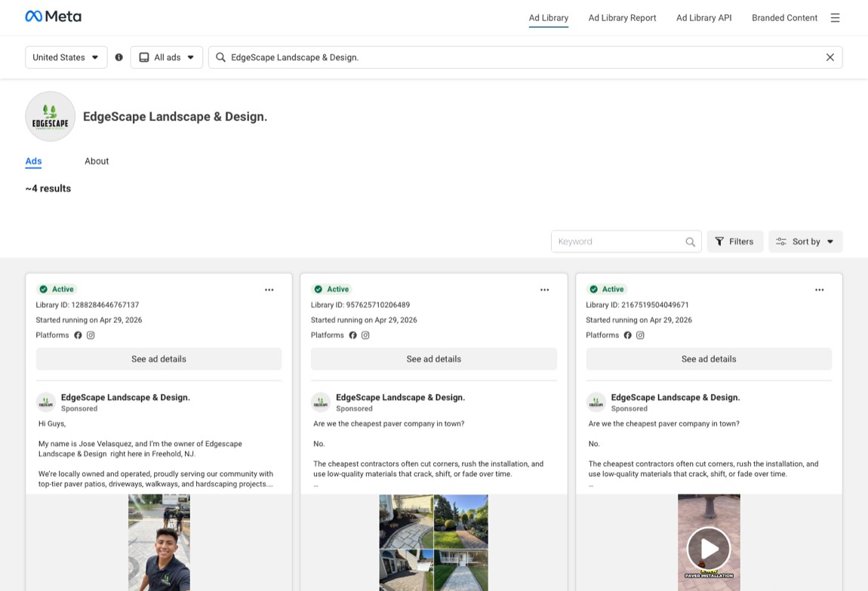
Task: Open the United States country dropdown
Action: (66, 57)
